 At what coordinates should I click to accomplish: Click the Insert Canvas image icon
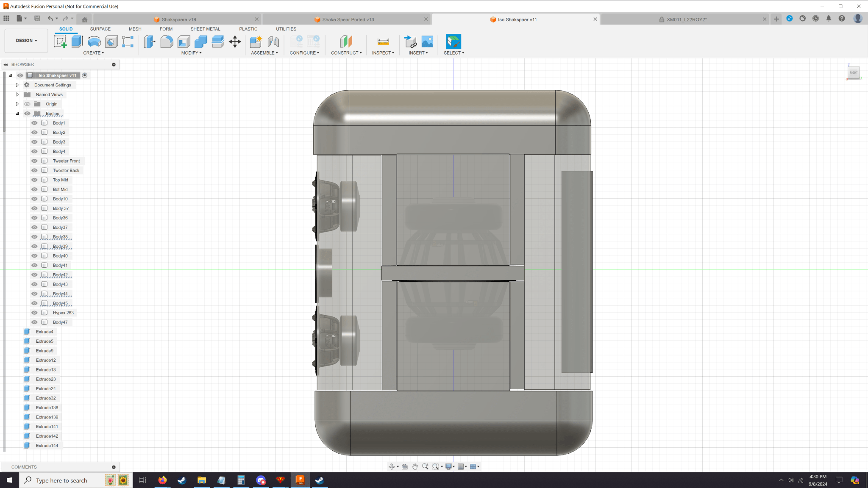click(x=427, y=42)
